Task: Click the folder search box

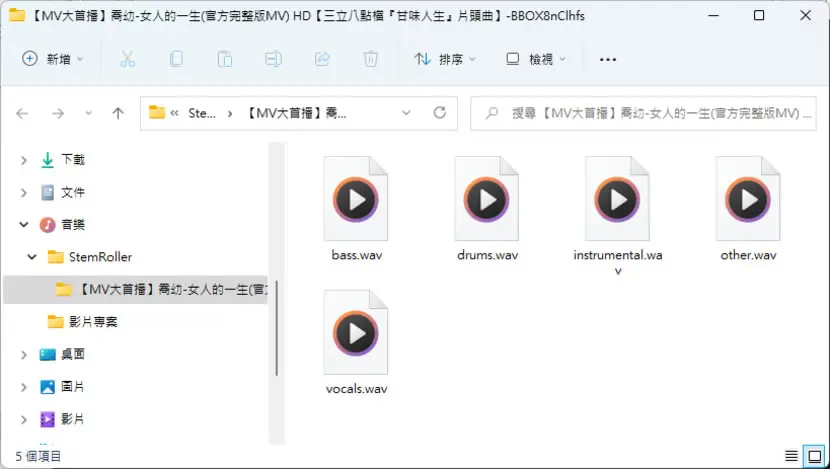Action: point(644,113)
